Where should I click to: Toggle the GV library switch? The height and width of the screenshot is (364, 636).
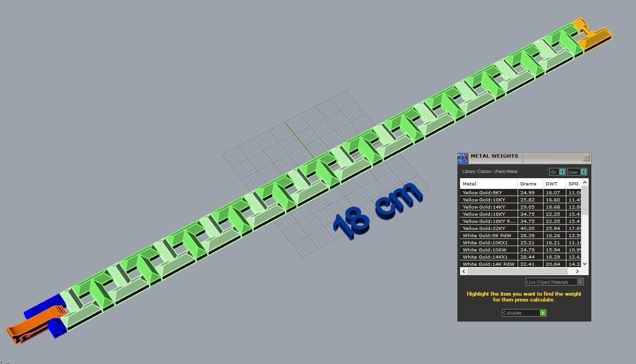pyautogui.click(x=557, y=172)
